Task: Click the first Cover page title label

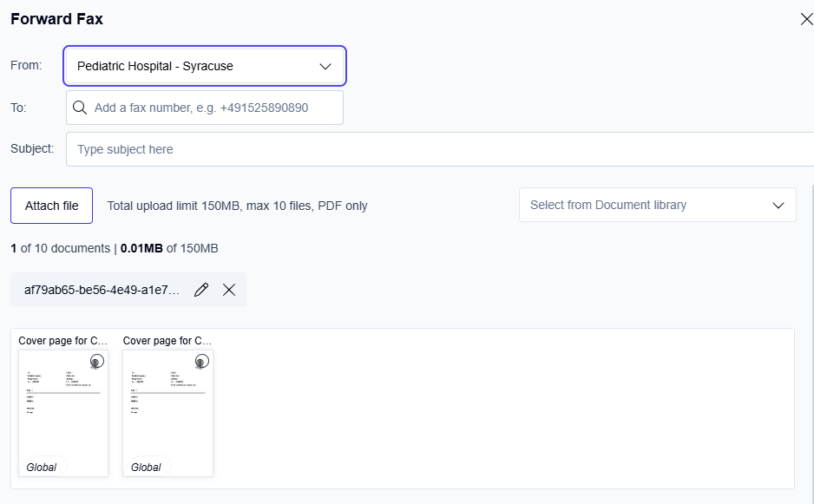Action: pos(63,341)
